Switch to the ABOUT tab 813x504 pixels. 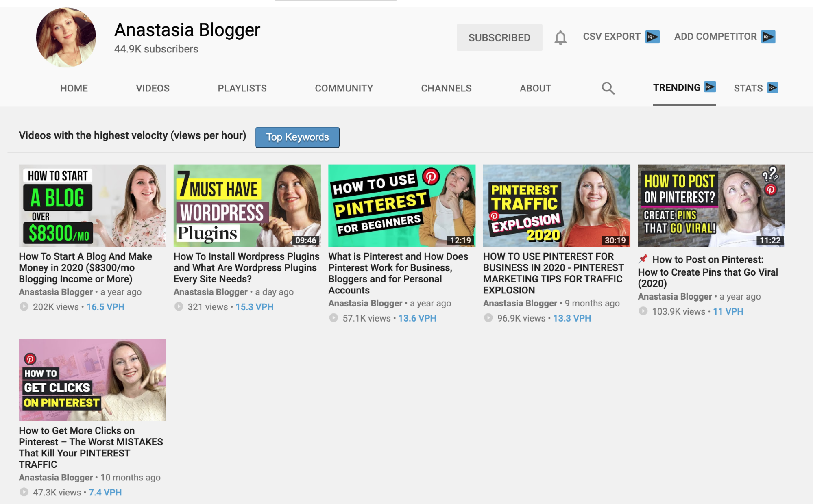tap(535, 88)
